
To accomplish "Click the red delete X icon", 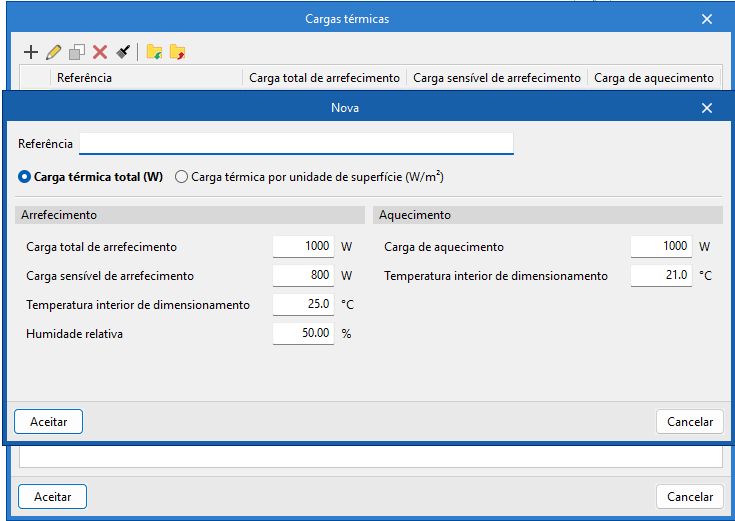I will [x=100, y=52].
